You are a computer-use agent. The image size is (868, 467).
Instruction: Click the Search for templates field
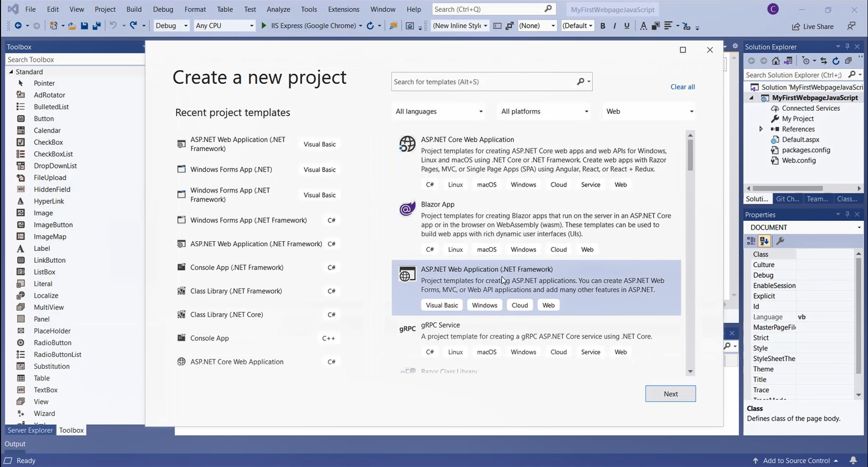click(484, 82)
